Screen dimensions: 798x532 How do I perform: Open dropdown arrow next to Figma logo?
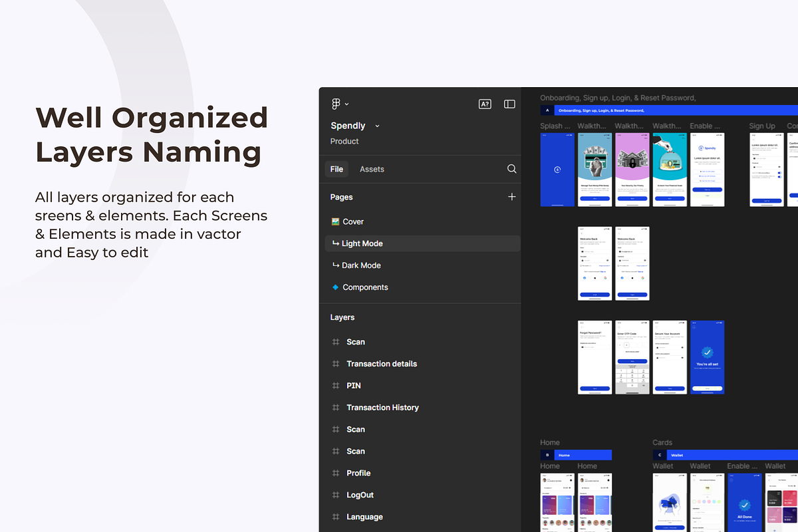(346, 104)
